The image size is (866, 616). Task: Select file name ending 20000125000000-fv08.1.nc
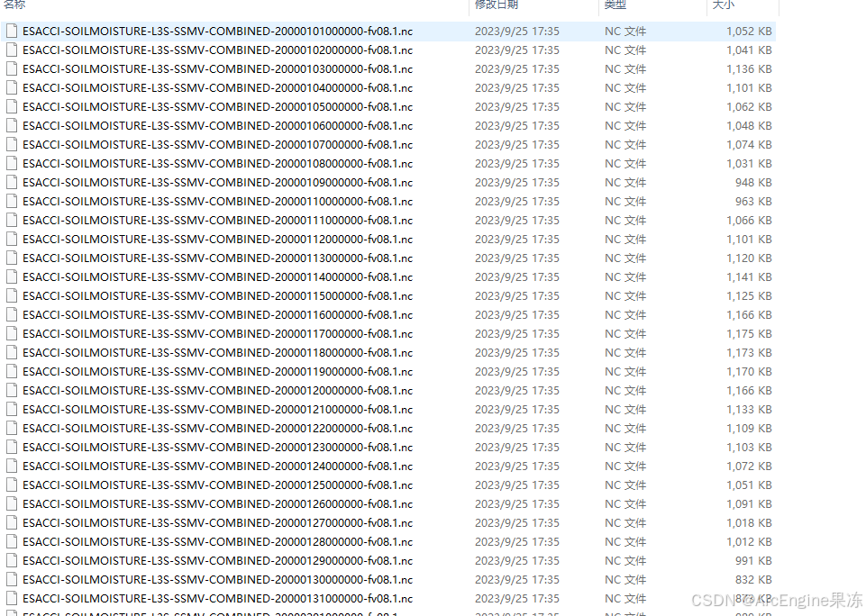217,485
